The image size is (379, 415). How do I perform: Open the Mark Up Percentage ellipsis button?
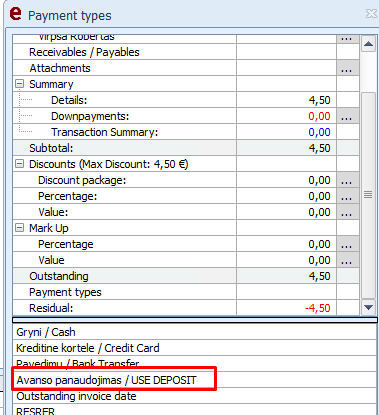(x=347, y=244)
